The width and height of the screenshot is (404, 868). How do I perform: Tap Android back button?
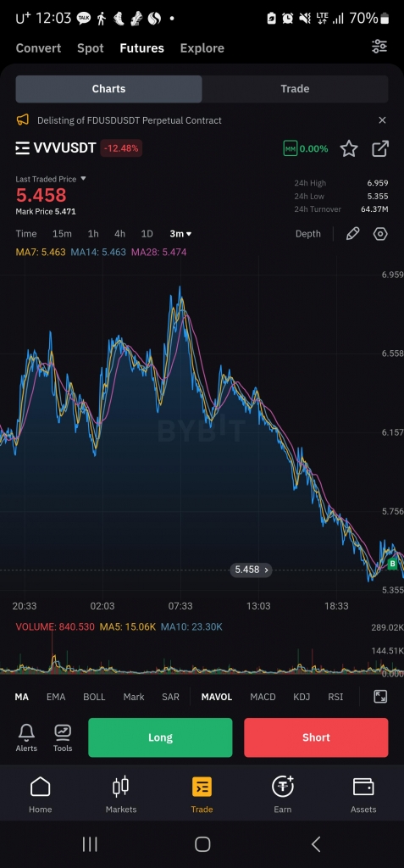click(316, 844)
